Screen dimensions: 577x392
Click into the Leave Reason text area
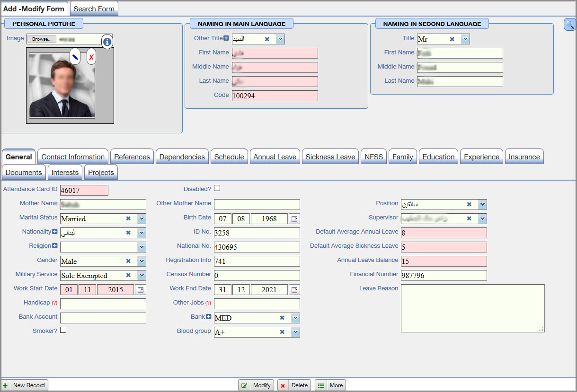tap(472, 308)
